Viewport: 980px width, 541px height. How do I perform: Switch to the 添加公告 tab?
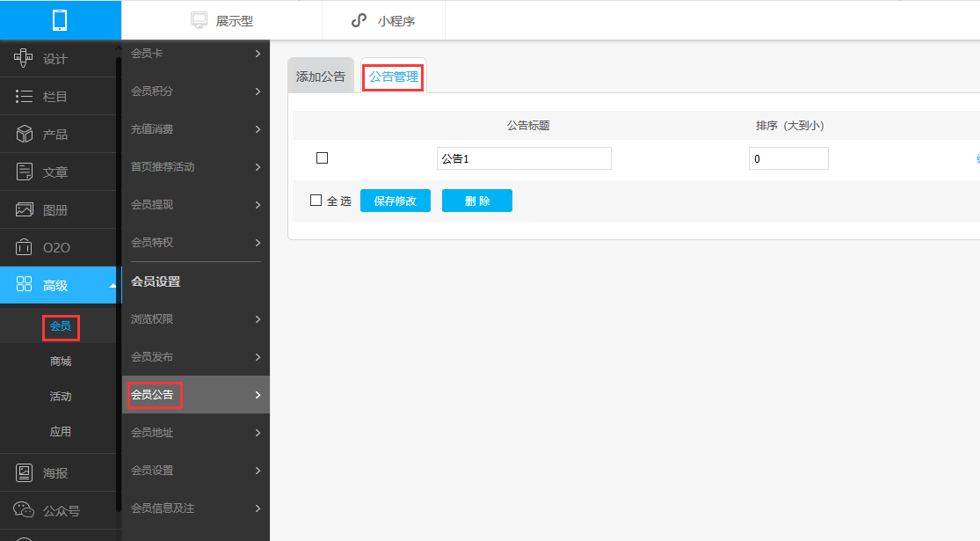click(x=321, y=77)
